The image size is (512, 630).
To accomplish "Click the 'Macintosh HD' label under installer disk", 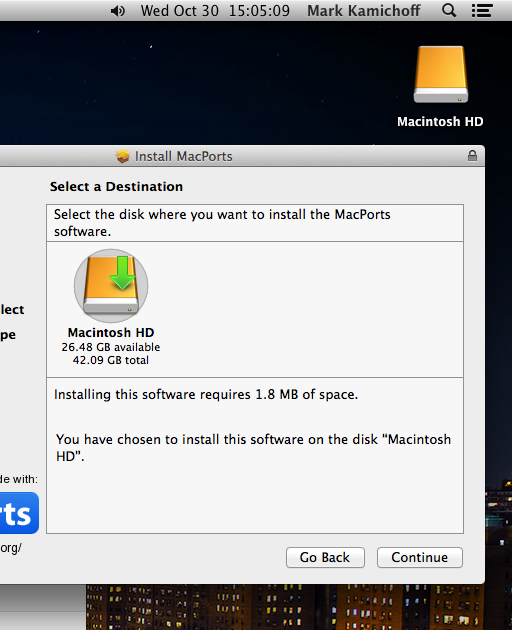I will [x=111, y=333].
